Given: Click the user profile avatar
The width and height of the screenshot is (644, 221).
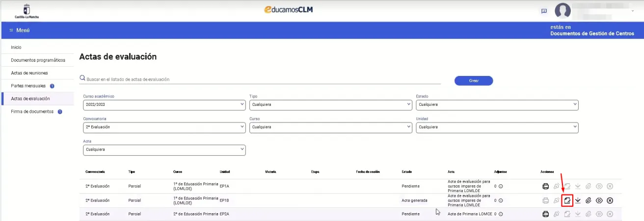Looking at the screenshot, I should (x=563, y=11).
